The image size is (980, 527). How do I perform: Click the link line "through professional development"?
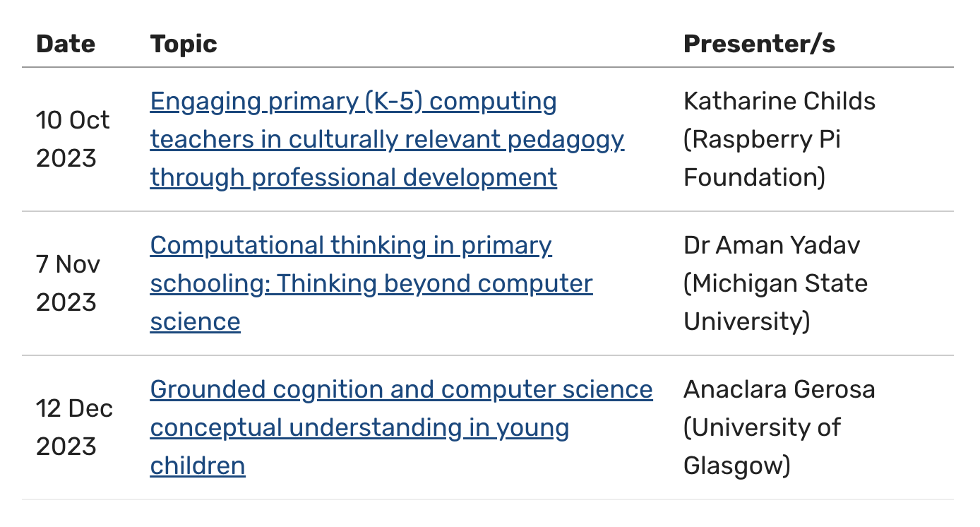coord(353,177)
